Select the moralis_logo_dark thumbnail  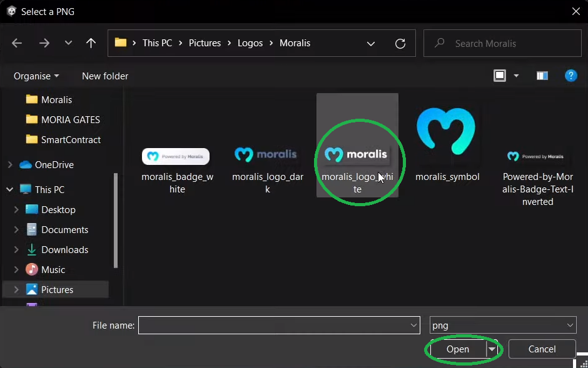265,154
